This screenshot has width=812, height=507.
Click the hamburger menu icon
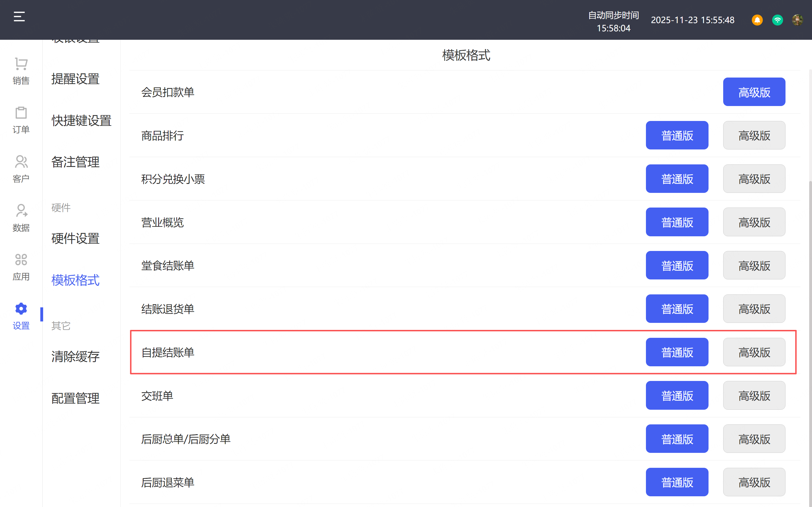pos(19,16)
